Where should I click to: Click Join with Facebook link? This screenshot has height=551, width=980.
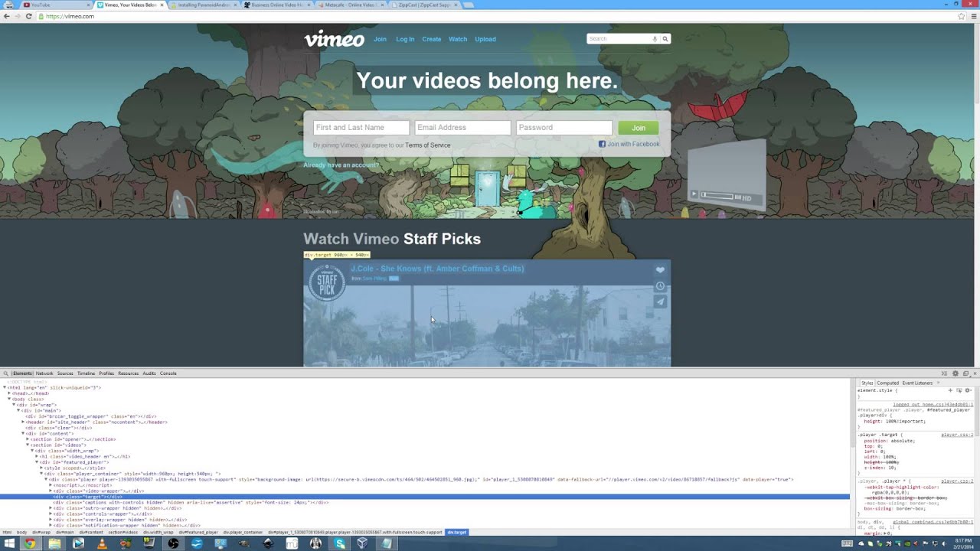[633, 144]
